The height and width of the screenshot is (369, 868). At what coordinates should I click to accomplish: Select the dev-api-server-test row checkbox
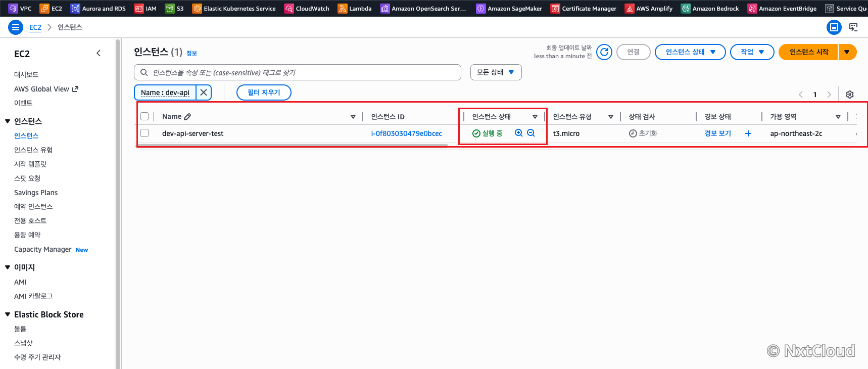coord(144,133)
